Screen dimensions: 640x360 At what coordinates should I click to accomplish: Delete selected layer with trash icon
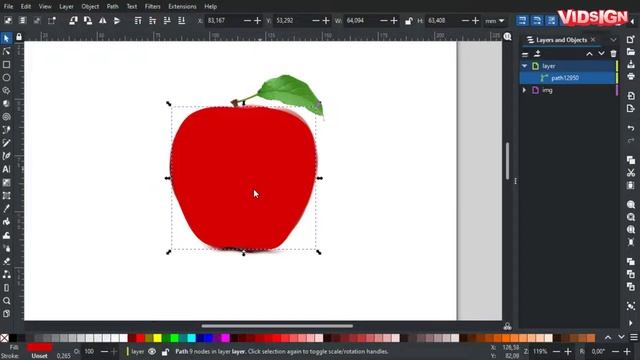[x=613, y=53]
